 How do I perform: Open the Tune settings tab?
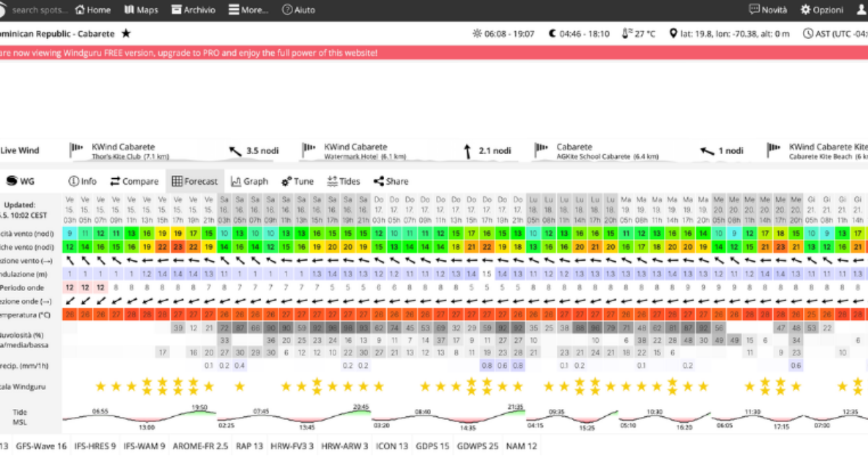pyautogui.click(x=297, y=181)
